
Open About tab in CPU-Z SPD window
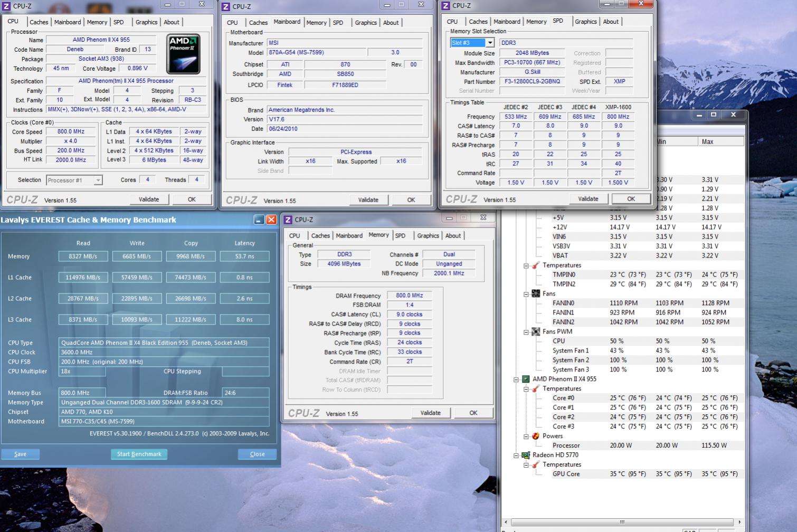point(611,22)
